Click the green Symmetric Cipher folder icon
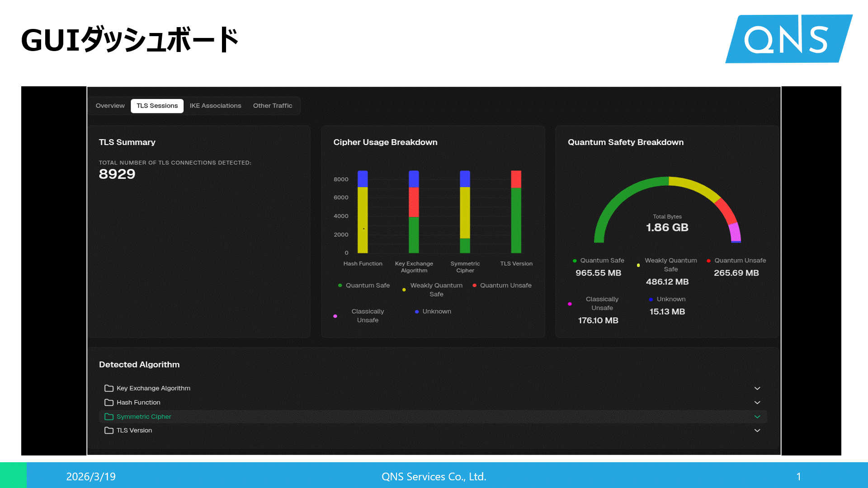 click(108, 417)
